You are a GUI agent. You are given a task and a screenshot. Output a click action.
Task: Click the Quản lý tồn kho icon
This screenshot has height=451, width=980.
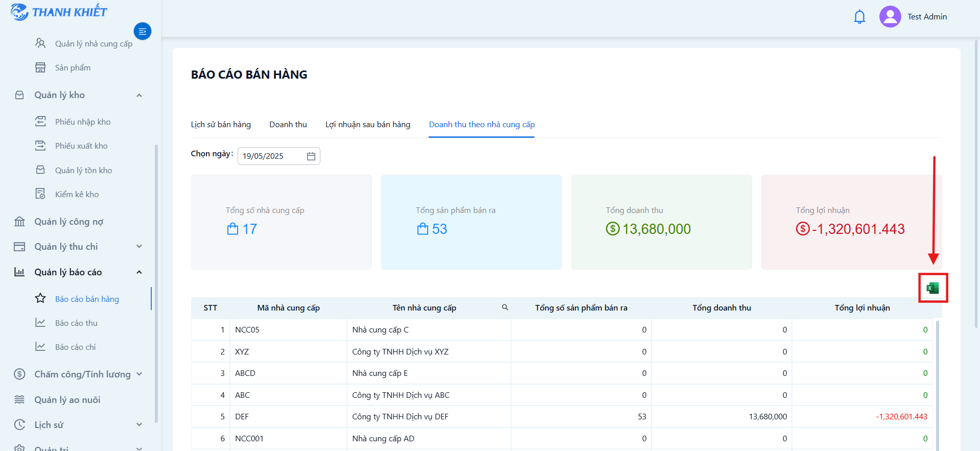tap(40, 170)
